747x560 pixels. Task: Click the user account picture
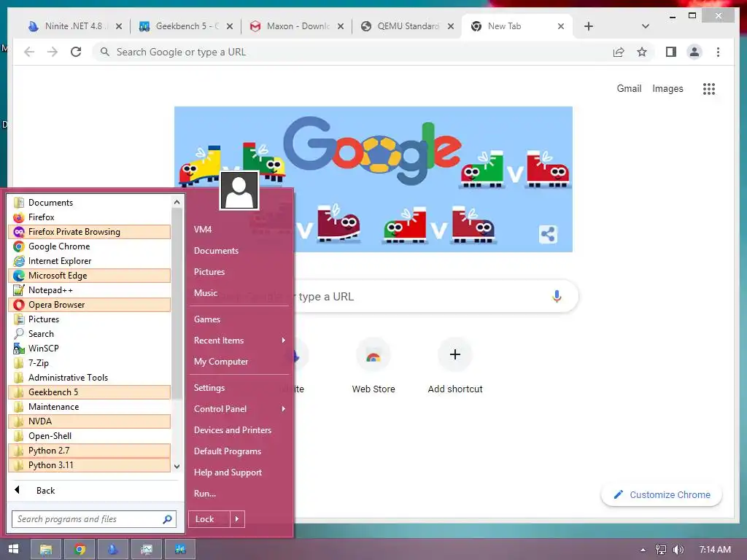coord(239,190)
